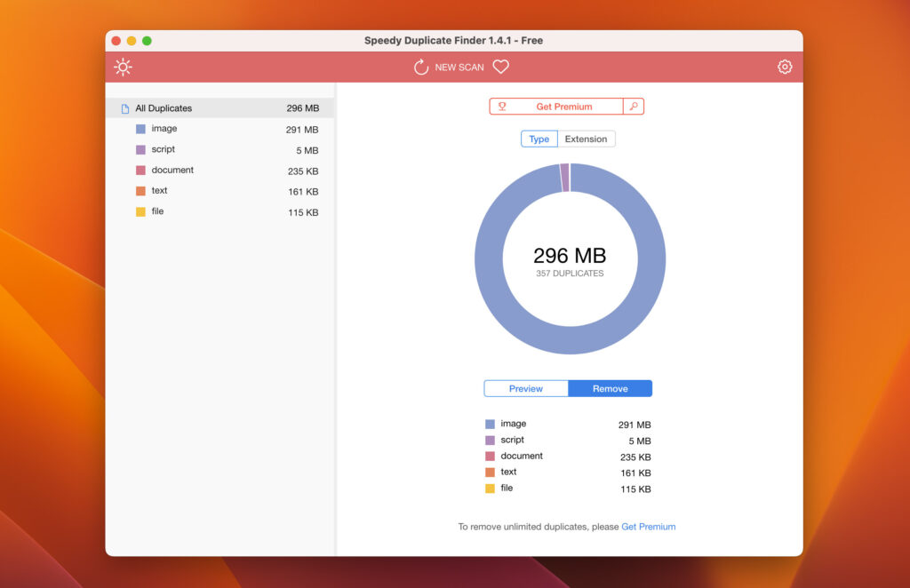Click the blue image square in the sidebar
The height and width of the screenshot is (588, 910).
click(x=140, y=129)
